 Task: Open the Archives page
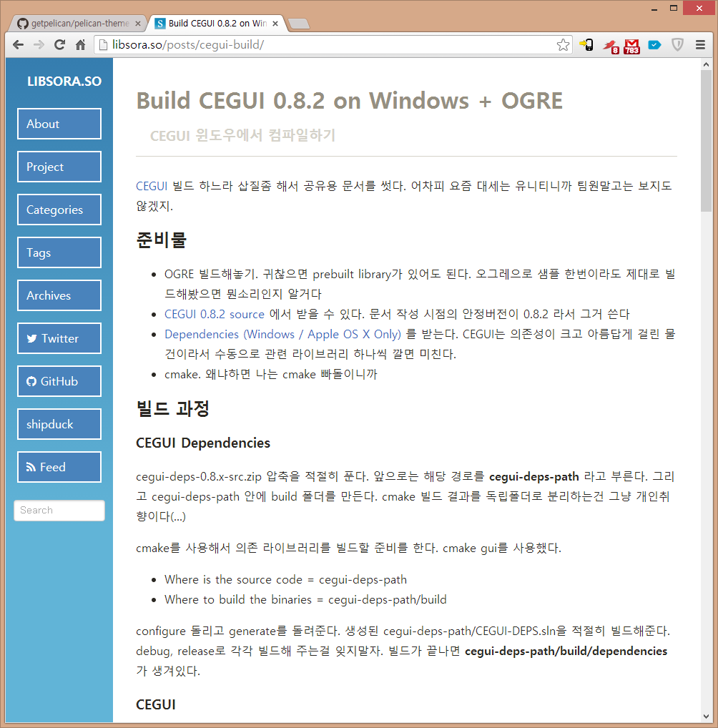tap(59, 296)
